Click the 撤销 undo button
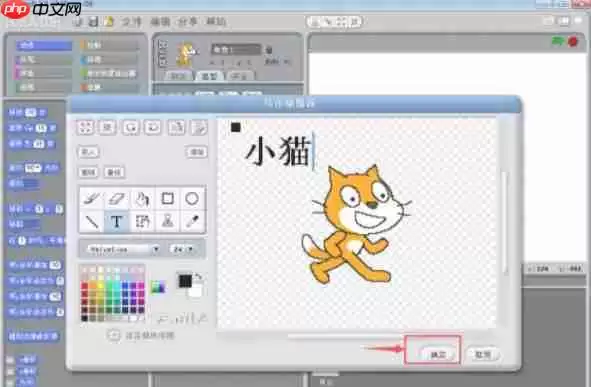 coord(88,172)
